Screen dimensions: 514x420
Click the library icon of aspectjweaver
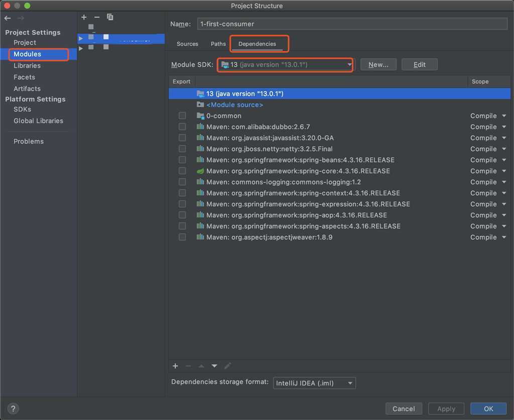(200, 237)
